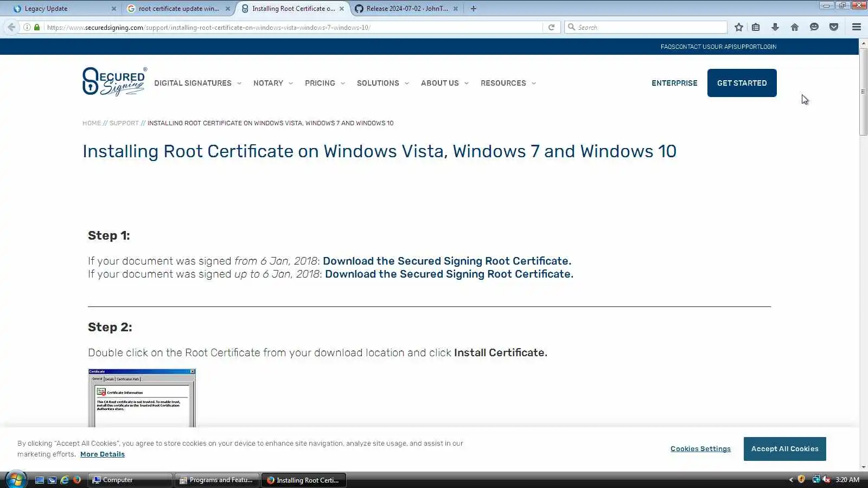Select the Installing Root Certificate tab
The width and height of the screenshot is (868, 488).
(293, 9)
